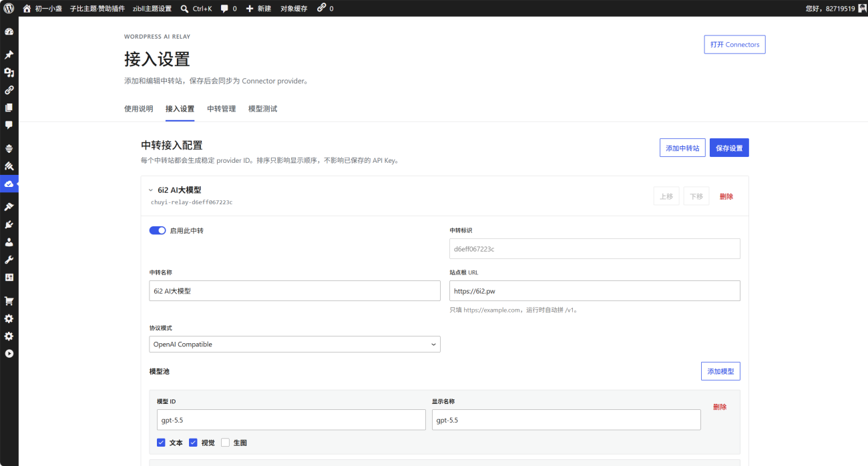Image resolution: width=868 pixels, height=466 pixels.
Task: Focus 中转标识 field d6eff067223c
Action: tap(595, 248)
